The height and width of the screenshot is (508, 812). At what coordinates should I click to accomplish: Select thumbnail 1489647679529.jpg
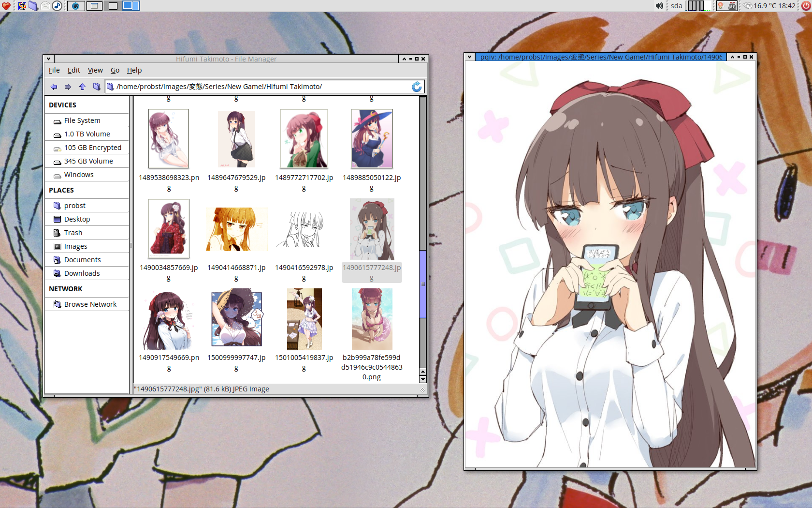tap(236, 138)
